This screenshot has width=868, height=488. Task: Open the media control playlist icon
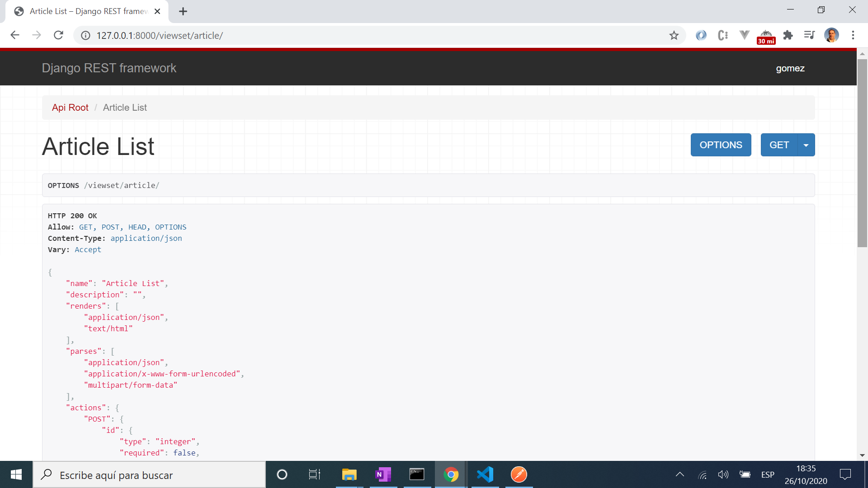click(809, 35)
